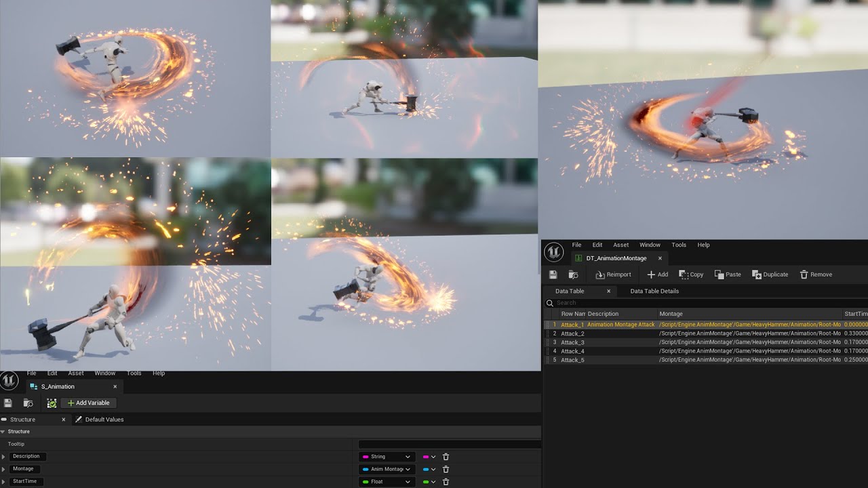Open the String type dropdown for Description
The width and height of the screenshot is (868, 488).
tap(386, 457)
